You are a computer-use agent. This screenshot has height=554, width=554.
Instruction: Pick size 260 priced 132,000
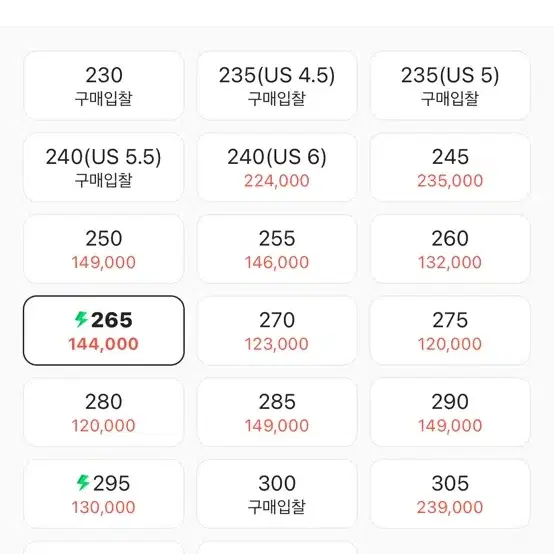pyautogui.click(x=450, y=249)
